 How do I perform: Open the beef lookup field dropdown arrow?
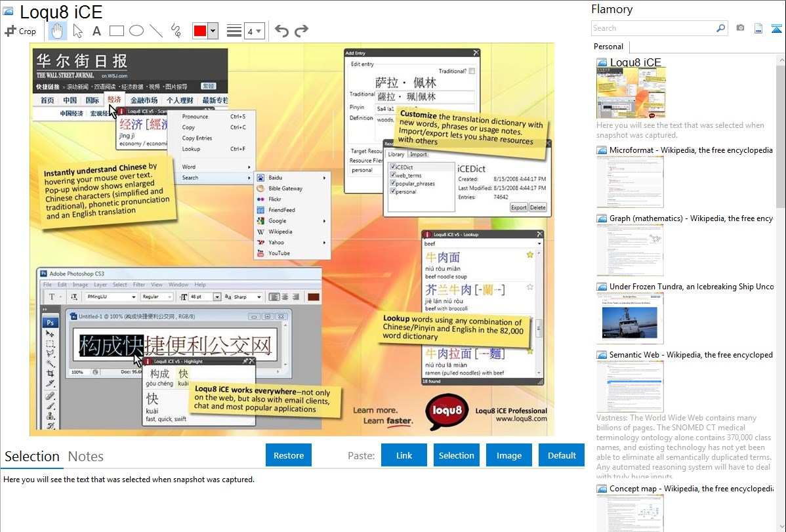point(539,243)
